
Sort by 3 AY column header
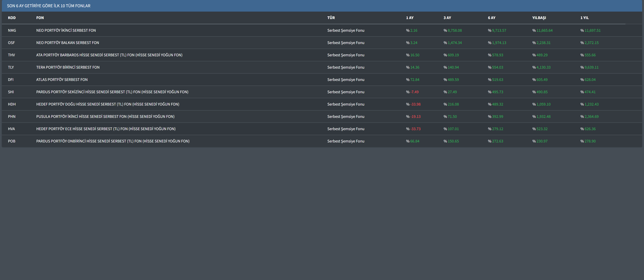(447, 18)
